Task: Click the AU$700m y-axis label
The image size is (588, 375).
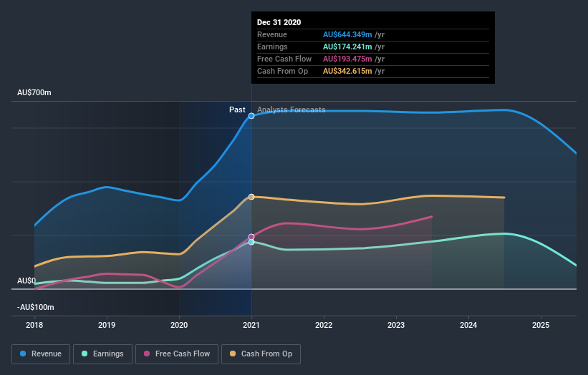Action: pyautogui.click(x=34, y=92)
